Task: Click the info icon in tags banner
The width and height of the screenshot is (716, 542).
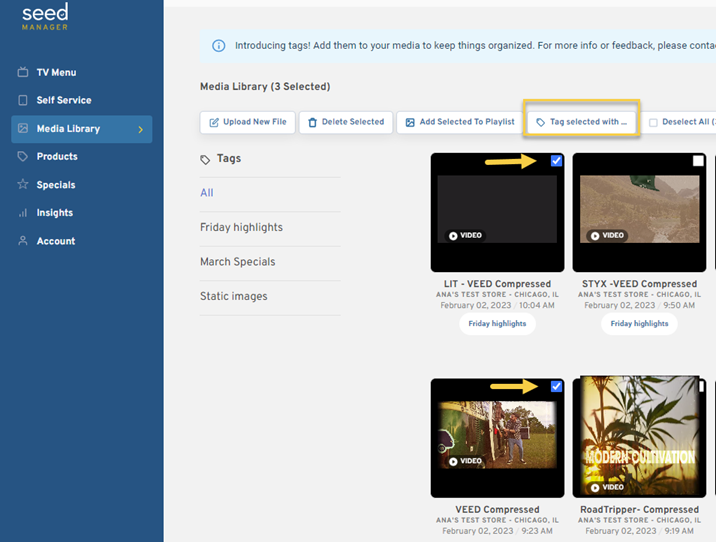Action: [x=219, y=46]
